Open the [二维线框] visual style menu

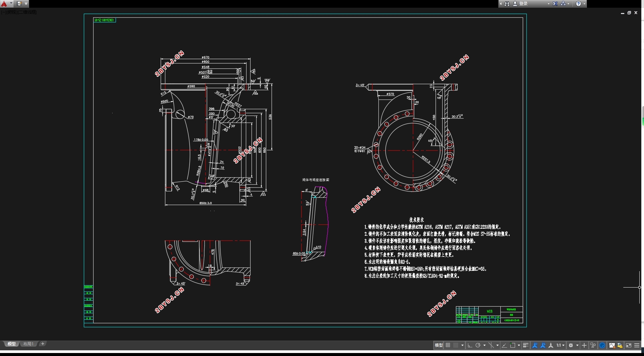click(27, 12)
